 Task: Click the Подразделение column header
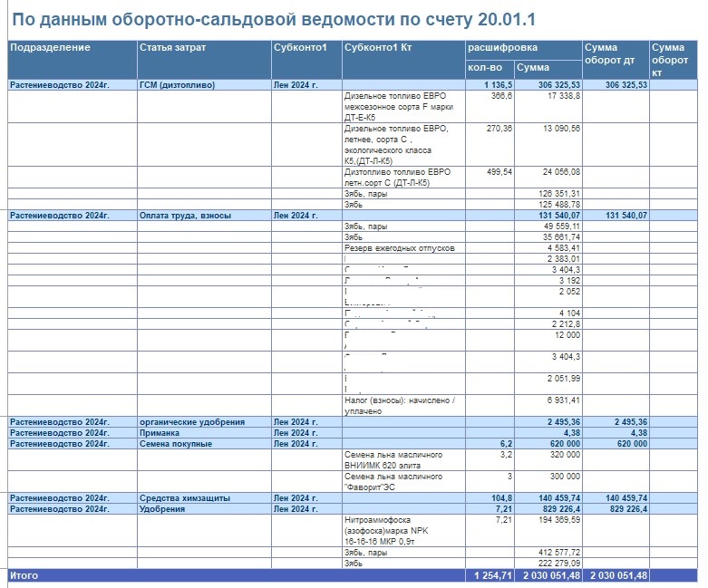pyautogui.click(x=50, y=47)
